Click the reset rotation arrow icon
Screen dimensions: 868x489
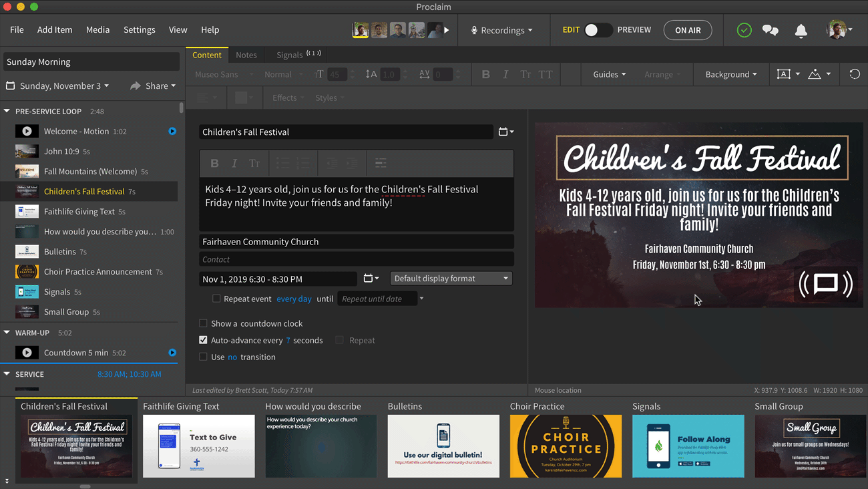[x=854, y=74]
